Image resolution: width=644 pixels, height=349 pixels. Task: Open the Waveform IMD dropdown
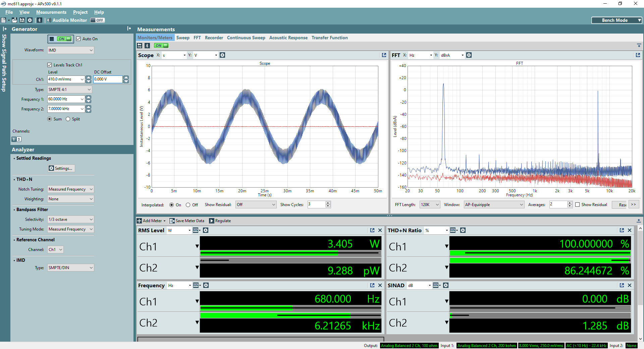pos(71,50)
